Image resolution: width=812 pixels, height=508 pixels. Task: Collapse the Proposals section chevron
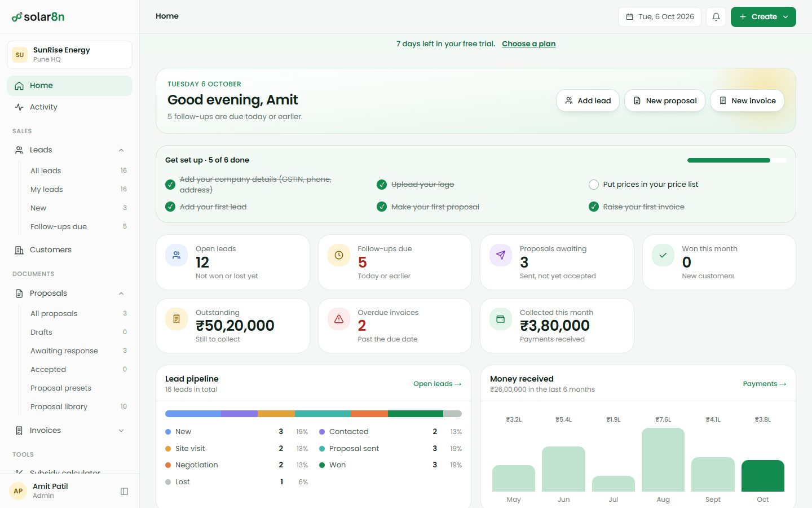[x=121, y=294]
